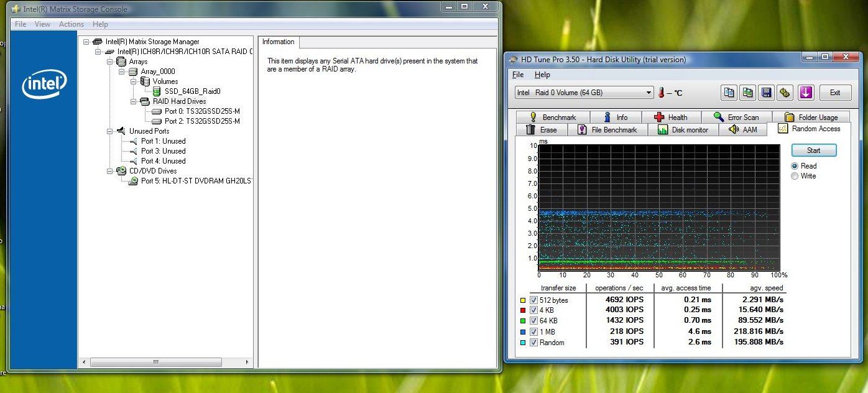Select the Information tab in Storage Console
The width and height of the screenshot is (868, 393).
point(279,42)
